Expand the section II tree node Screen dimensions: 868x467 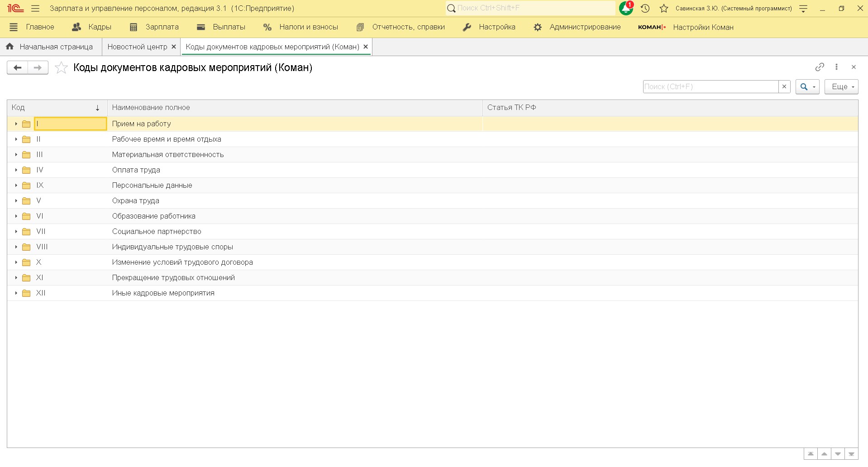click(16, 139)
